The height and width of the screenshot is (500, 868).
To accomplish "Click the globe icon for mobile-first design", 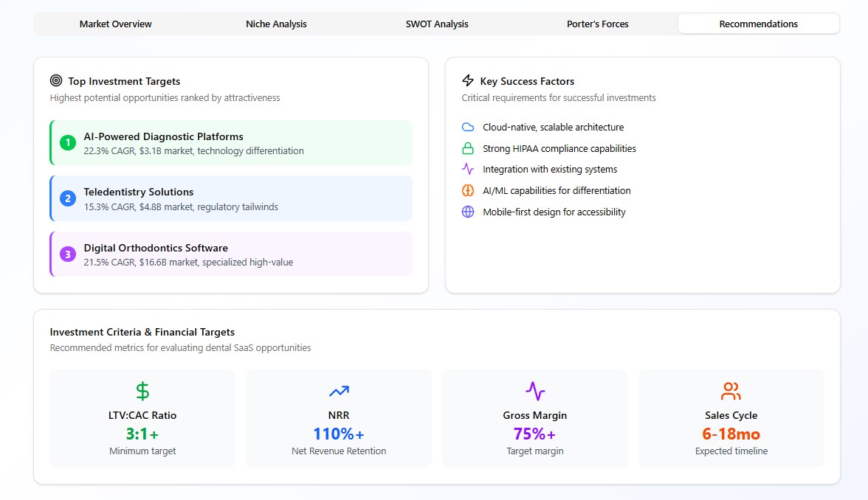I will 468,212.
